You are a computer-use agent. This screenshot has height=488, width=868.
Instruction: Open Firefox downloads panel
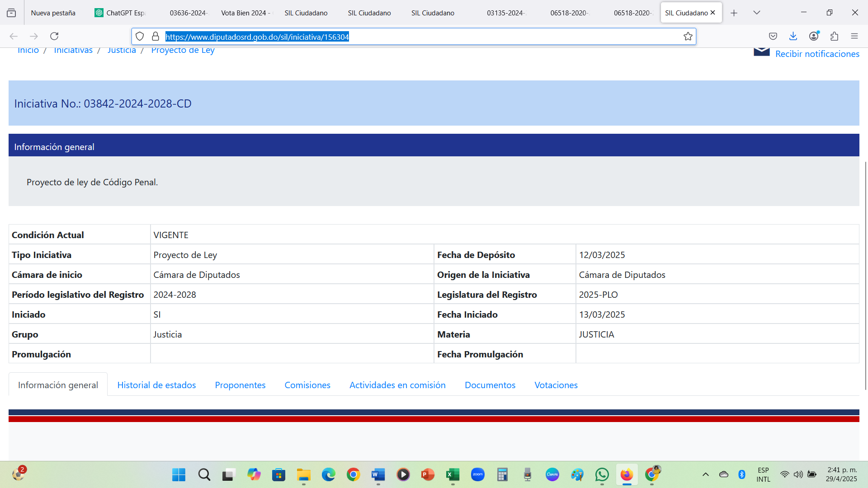pos(793,36)
